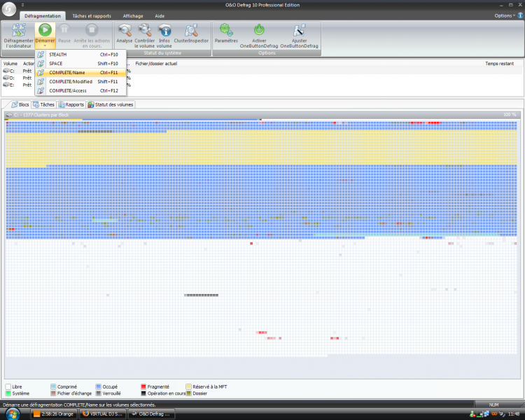Image resolution: width=525 pixels, height=420 pixels.
Task: Open Infos volume in the ribbon
Action: tap(164, 31)
